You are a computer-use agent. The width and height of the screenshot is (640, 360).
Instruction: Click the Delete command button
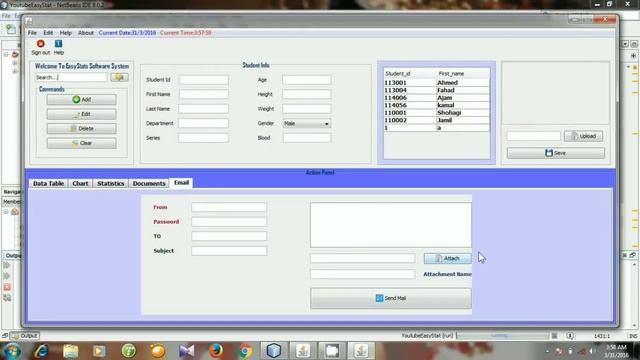81,129
